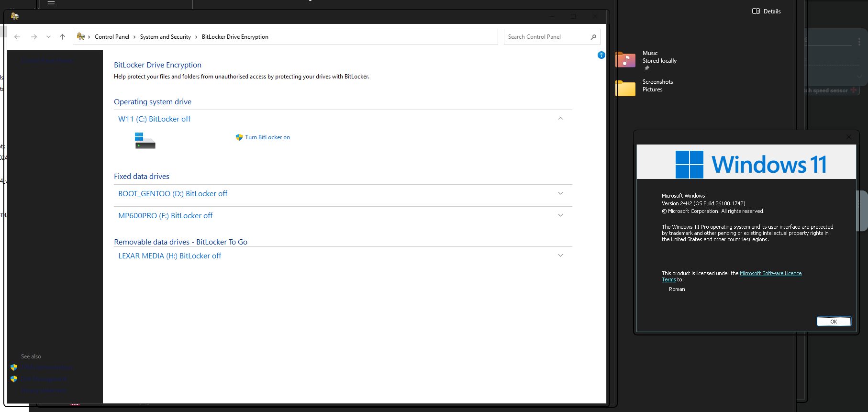Click the BitLocker Drive Encryption page title

point(157,65)
